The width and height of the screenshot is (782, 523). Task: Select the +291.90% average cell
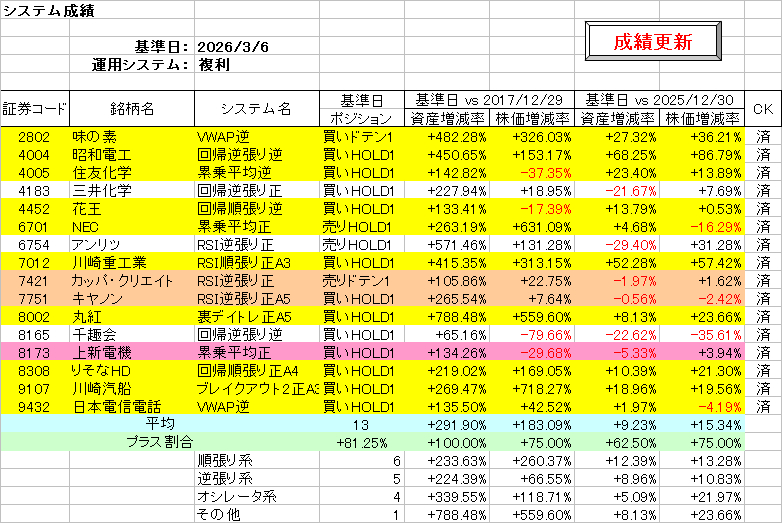[x=447, y=424]
